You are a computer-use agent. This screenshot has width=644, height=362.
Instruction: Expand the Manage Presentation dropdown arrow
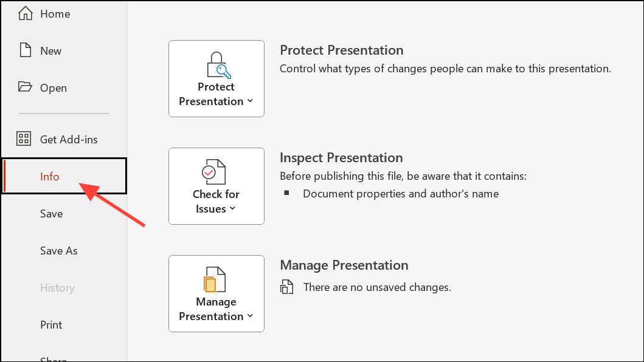[x=251, y=316]
